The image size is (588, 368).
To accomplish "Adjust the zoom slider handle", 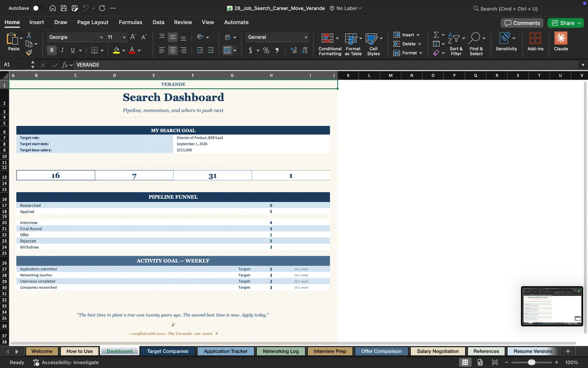I will pos(531,362).
